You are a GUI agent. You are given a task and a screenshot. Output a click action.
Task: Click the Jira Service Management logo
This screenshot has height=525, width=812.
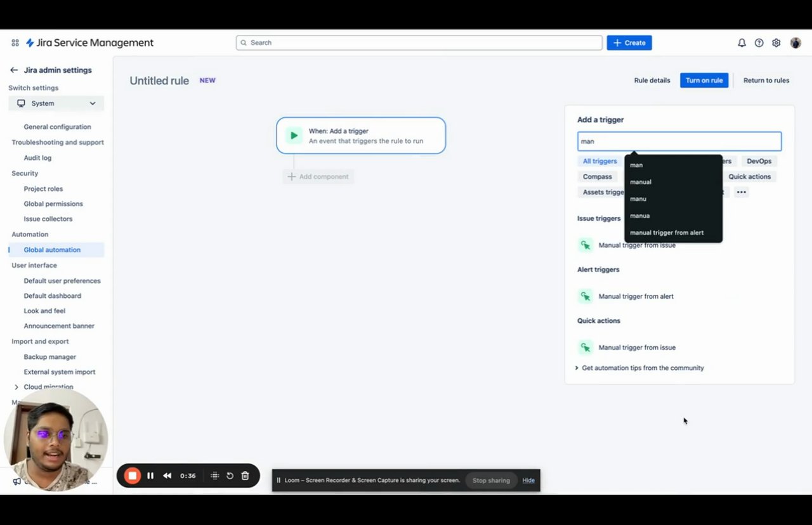click(x=89, y=43)
